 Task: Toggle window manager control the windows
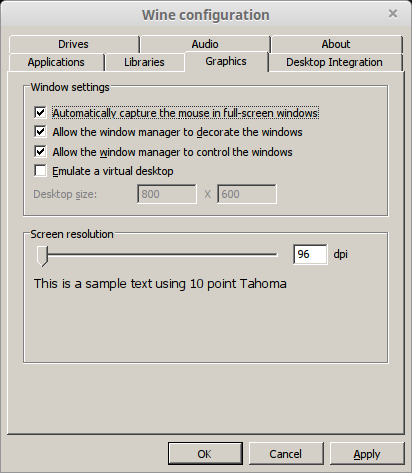click(x=40, y=152)
